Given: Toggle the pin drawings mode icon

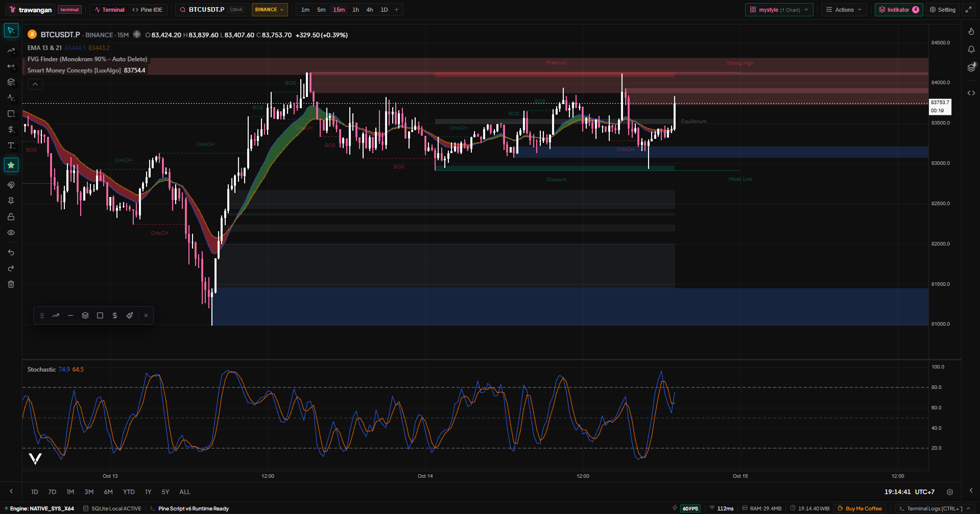Looking at the screenshot, I should (11, 201).
